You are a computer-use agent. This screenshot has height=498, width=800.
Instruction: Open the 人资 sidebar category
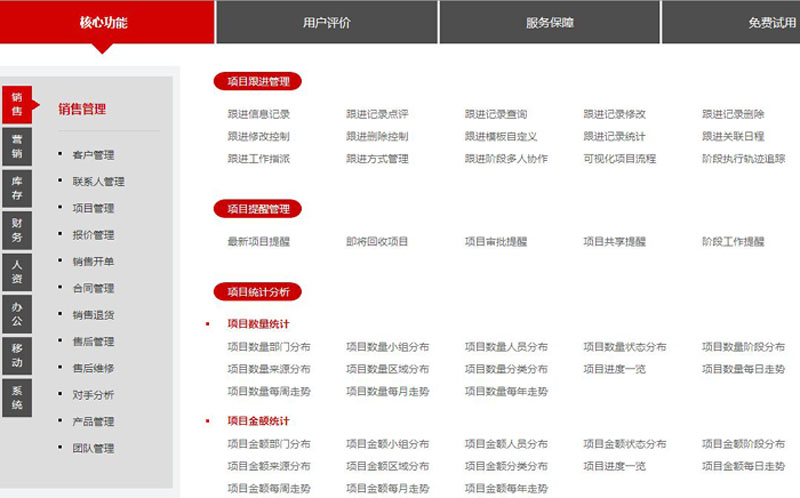[x=17, y=272]
